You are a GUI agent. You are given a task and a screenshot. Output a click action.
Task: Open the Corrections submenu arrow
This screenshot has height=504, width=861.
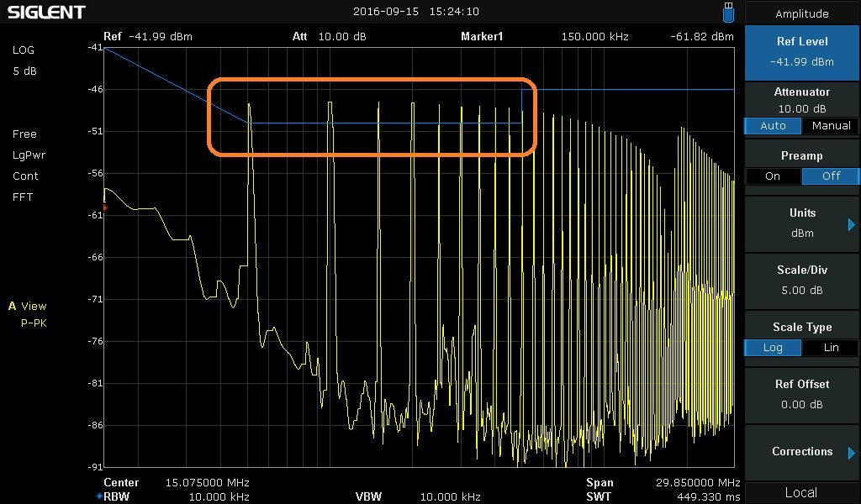851,453
